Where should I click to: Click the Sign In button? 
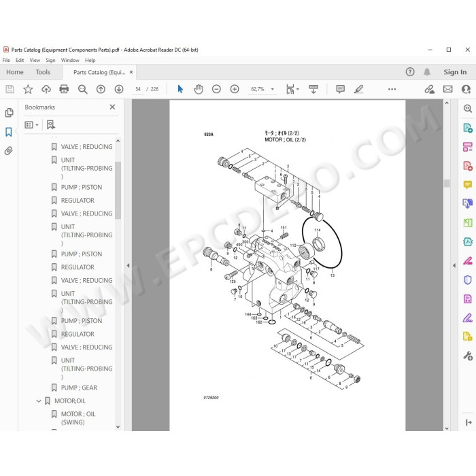[x=455, y=72]
